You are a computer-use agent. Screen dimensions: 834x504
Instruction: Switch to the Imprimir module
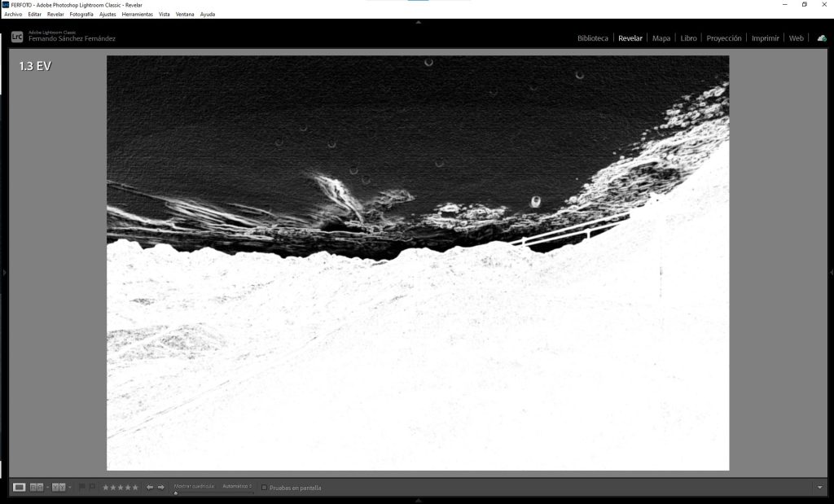point(765,38)
